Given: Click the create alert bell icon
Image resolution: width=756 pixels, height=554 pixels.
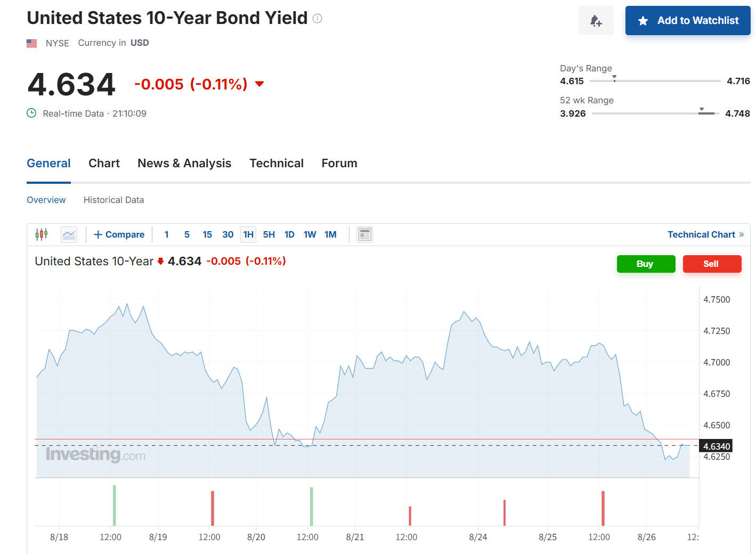Looking at the screenshot, I should point(596,21).
